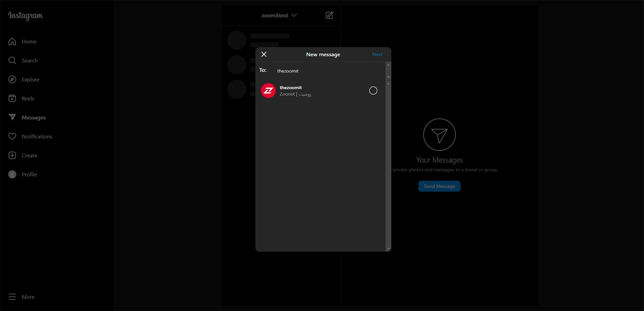Screen dimensions: 644x311
Task: Click the Explore compass icon
Action: tap(12, 79)
